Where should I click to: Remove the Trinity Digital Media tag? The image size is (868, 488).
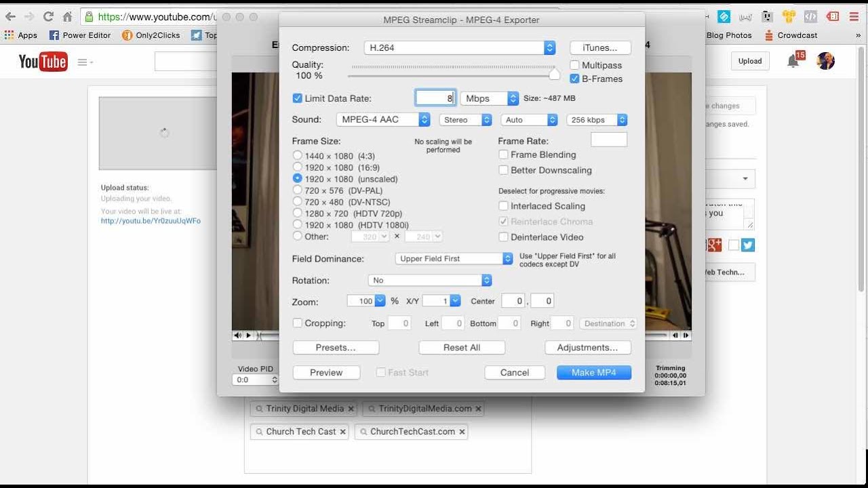[351, 409]
